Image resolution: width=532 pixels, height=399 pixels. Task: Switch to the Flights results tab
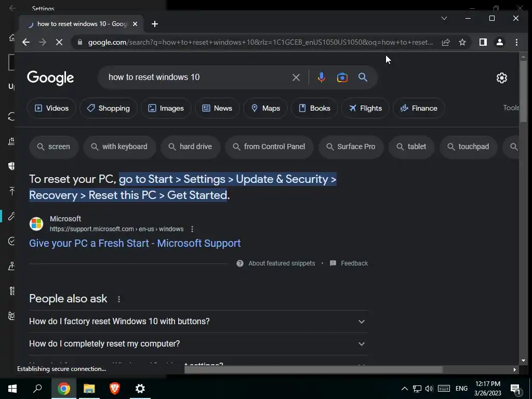[365, 108]
